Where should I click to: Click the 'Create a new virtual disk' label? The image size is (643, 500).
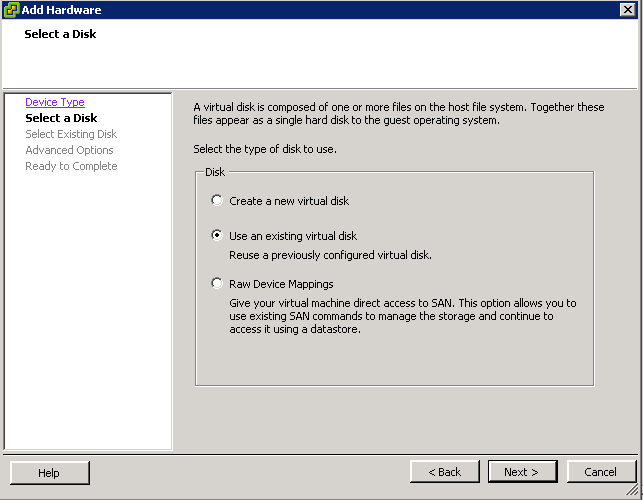tap(289, 201)
